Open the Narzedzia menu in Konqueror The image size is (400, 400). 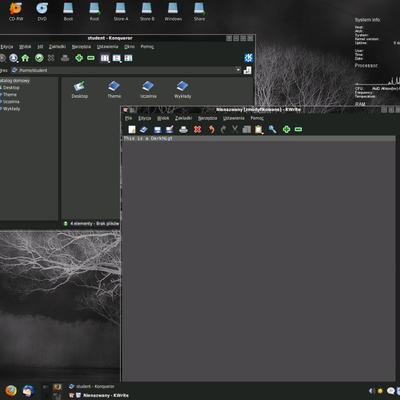pos(81,47)
